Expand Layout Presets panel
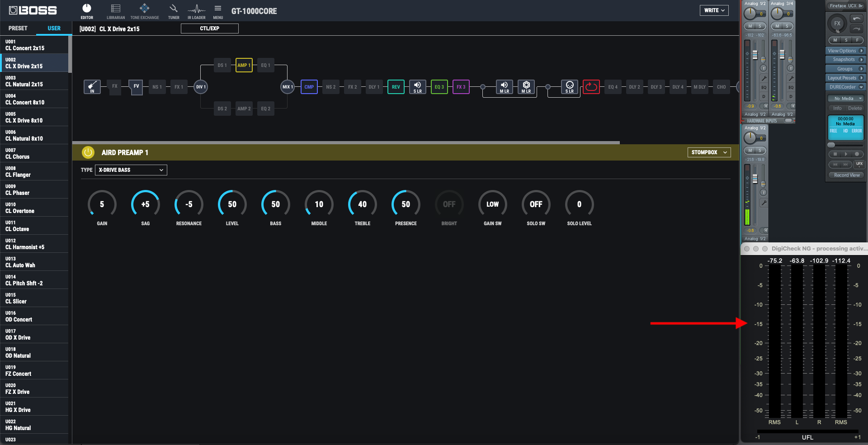This screenshot has width=868, height=445. [x=845, y=78]
